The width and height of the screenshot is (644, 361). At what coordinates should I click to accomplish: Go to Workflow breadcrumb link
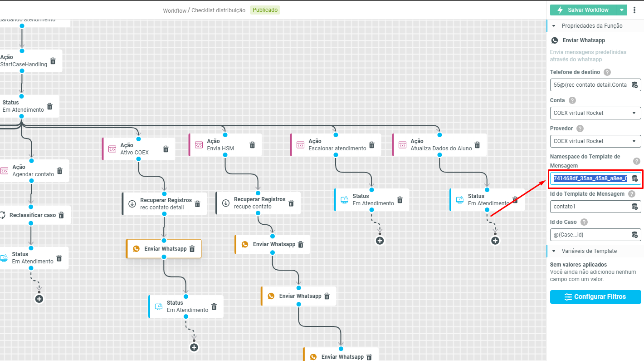coord(175,10)
